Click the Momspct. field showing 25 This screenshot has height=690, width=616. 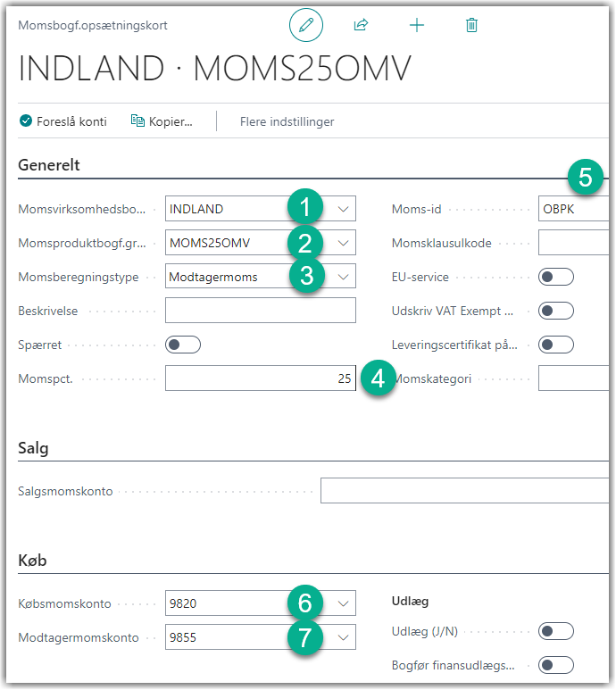pyautogui.click(x=261, y=378)
